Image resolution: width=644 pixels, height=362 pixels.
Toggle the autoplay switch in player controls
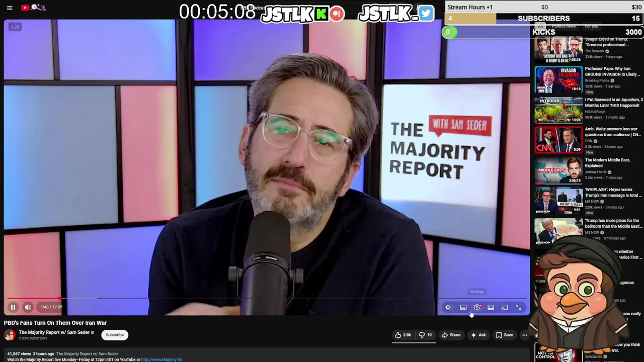(448, 307)
